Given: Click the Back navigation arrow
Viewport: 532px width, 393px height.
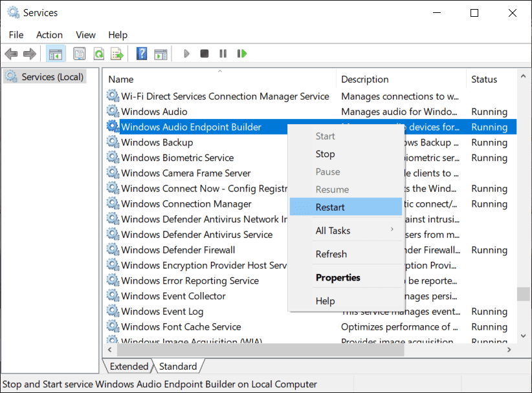Looking at the screenshot, I should [x=11, y=53].
